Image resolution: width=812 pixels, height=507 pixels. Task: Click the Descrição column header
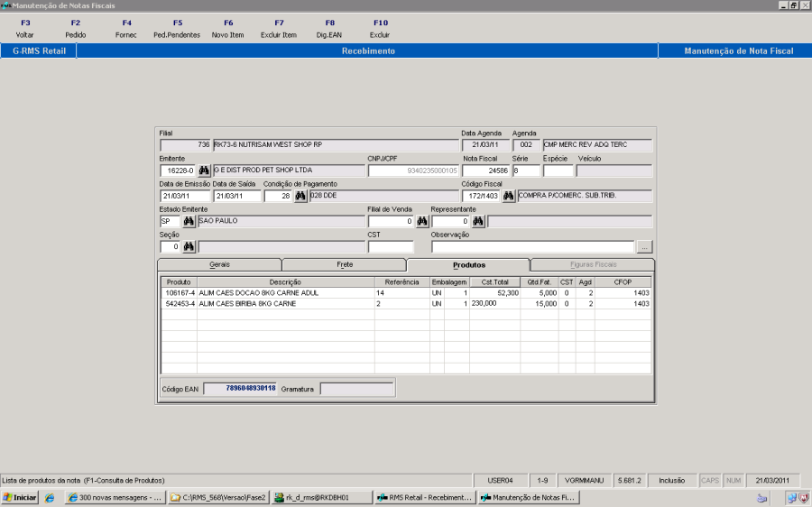(285, 282)
